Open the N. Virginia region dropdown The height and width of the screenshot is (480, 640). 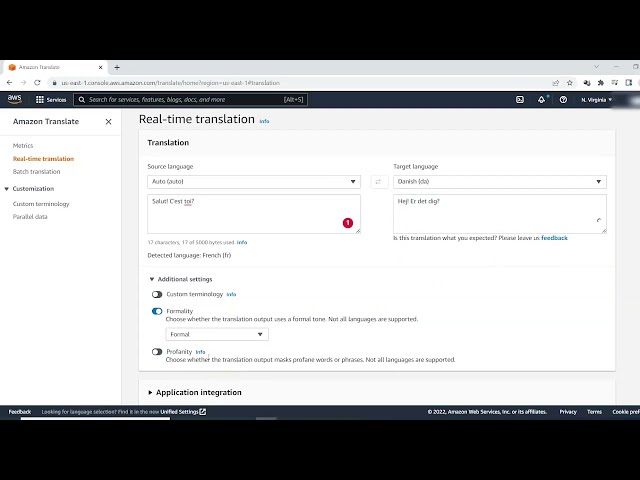596,100
